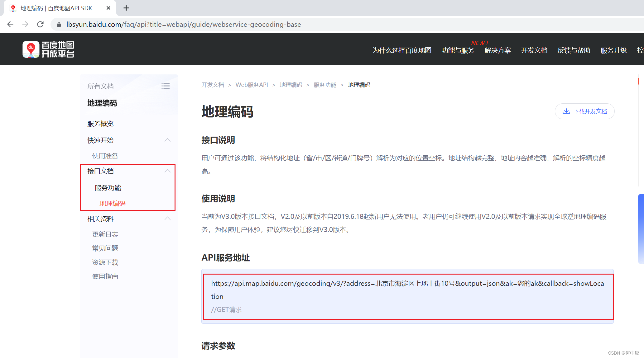Screen dimensions: 644x358
Task: Click the 下载开发文档 button
Action: [x=584, y=111]
